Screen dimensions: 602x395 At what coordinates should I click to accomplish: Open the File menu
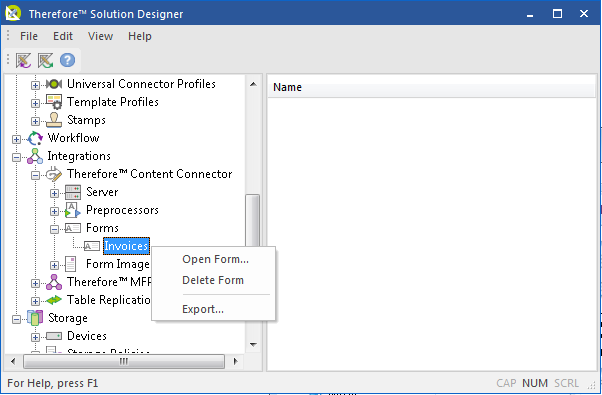[29, 36]
